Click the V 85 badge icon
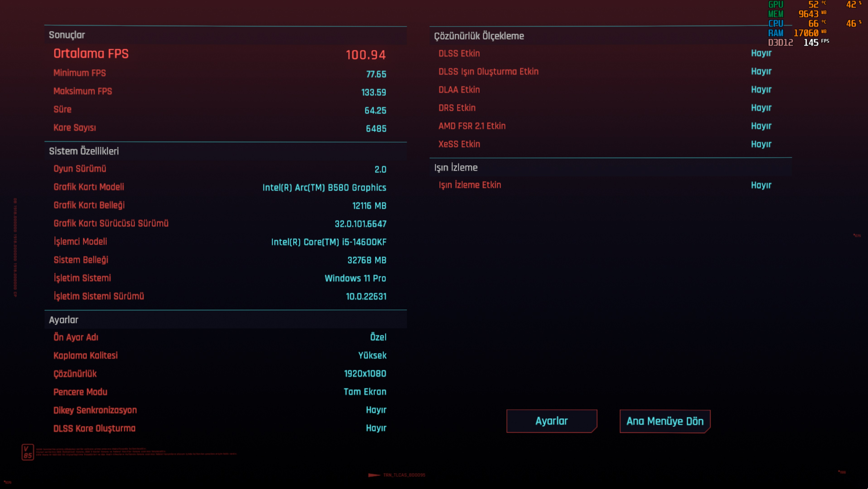 click(x=28, y=452)
